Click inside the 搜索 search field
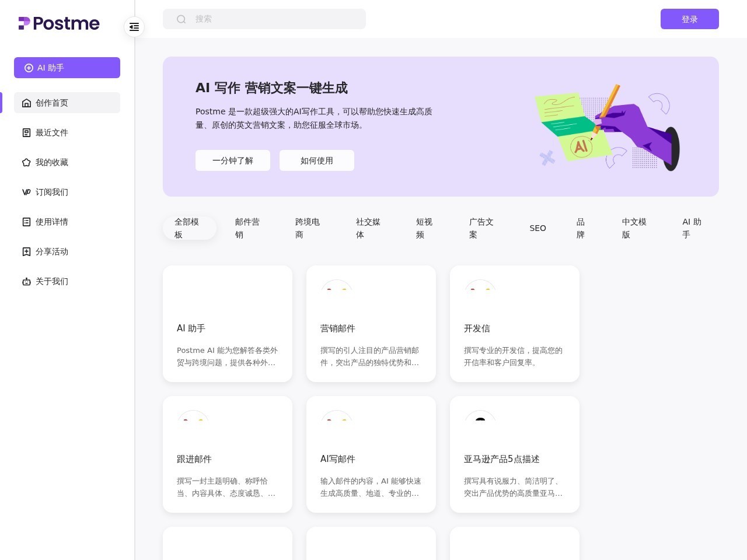Image resolution: width=747 pixels, height=560 pixels. (264, 19)
